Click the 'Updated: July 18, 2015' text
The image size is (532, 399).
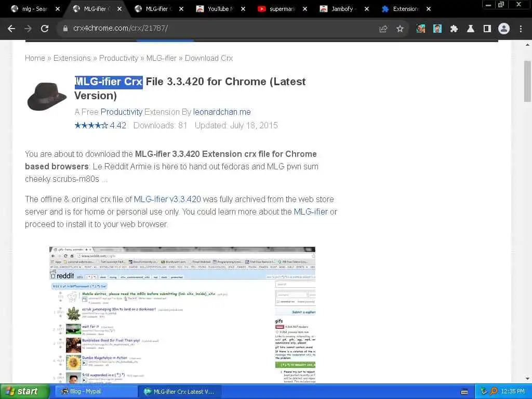click(x=236, y=126)
